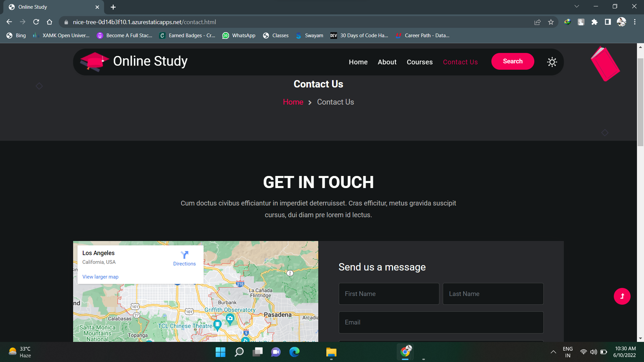Click the page vertical scrollbar thumb
Screen dimensions: 644x362
[640, 102]
